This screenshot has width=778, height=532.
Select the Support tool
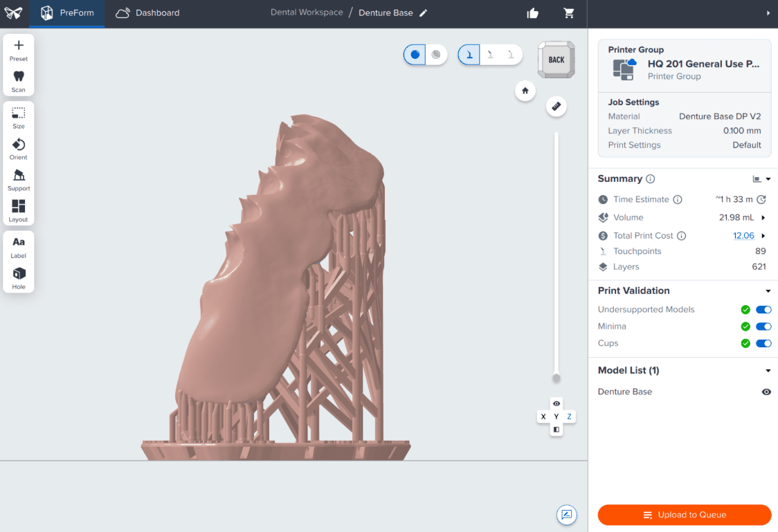coord(19,180)
